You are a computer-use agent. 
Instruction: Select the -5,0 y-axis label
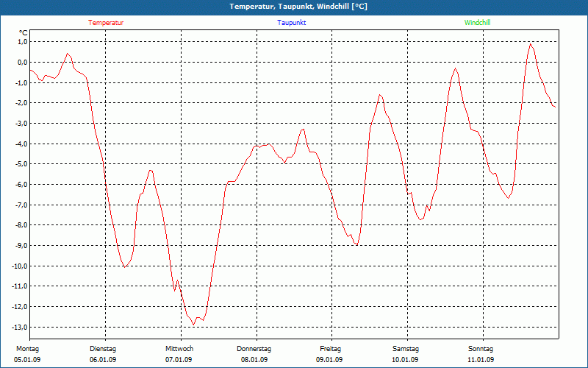coord(21,164)
